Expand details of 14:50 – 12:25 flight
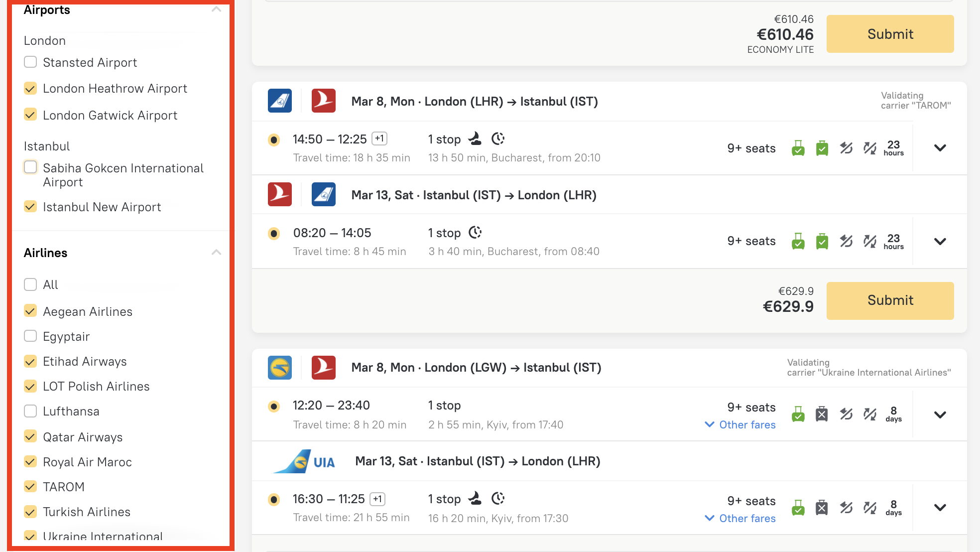 [940, 148]
